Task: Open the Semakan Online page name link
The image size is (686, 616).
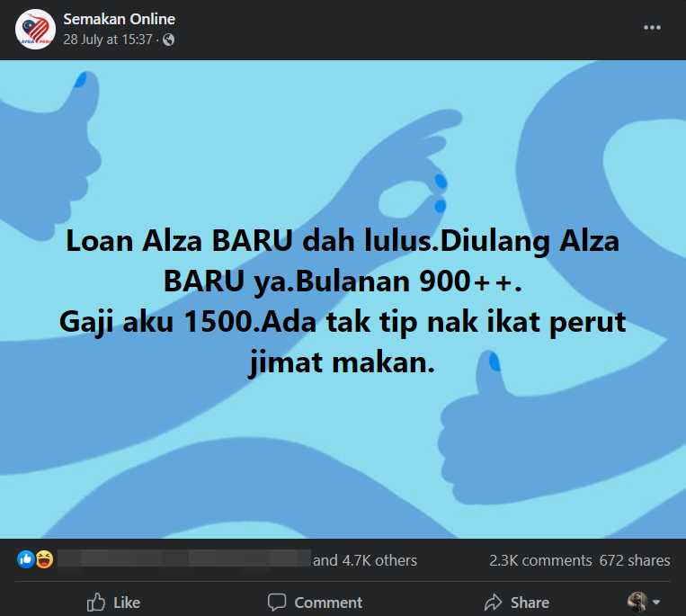Action: 119,19
